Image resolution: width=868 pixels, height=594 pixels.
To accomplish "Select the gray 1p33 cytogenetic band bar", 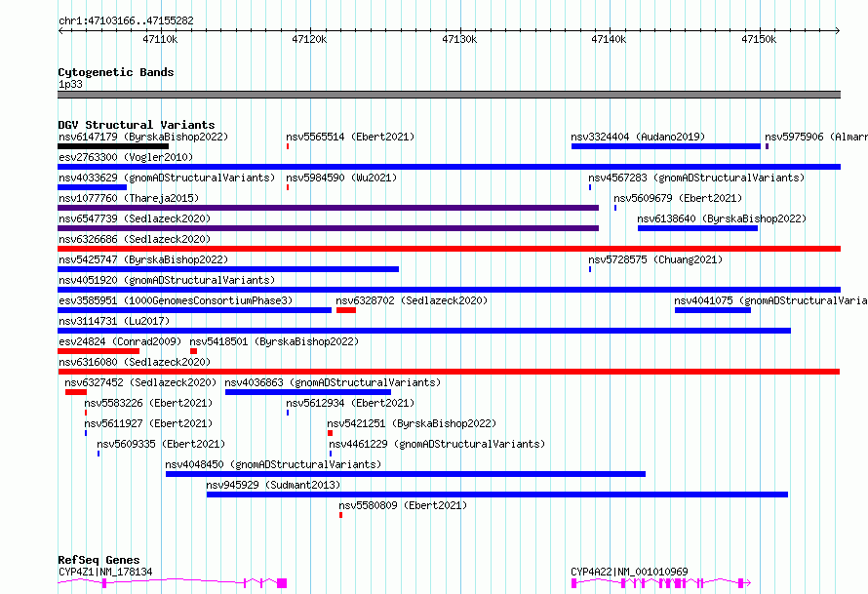I will [449, 95].
